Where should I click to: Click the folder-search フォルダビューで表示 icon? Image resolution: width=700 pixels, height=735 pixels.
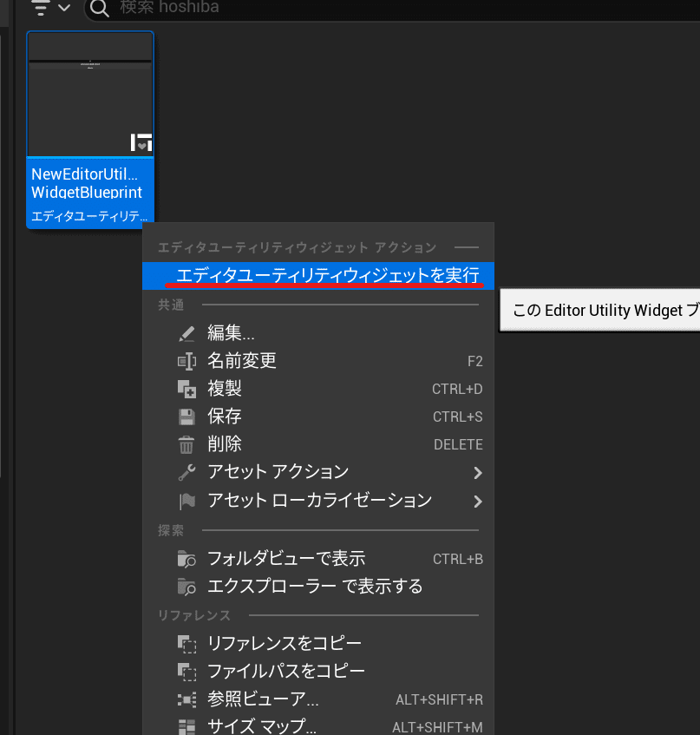(185, 559)
